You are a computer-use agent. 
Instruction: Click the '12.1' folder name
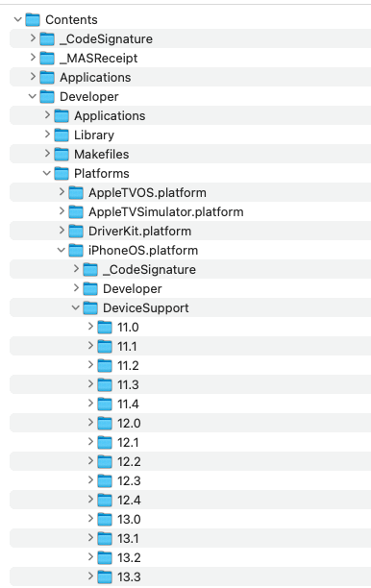point(128,443)
